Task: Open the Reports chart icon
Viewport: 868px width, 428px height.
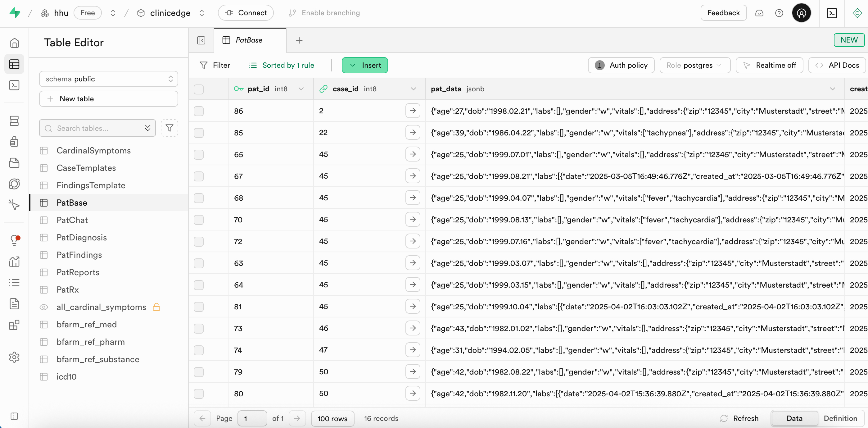Action: click(14, 261)
